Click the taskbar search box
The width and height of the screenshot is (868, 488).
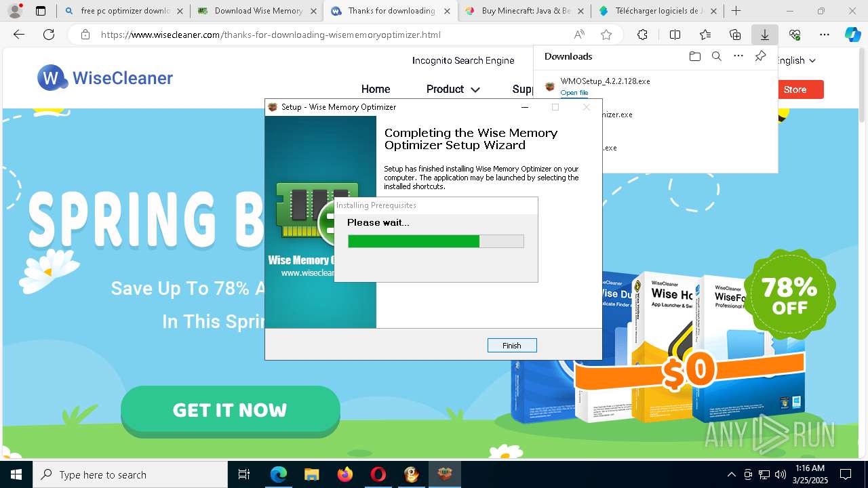tap(130, 474)
